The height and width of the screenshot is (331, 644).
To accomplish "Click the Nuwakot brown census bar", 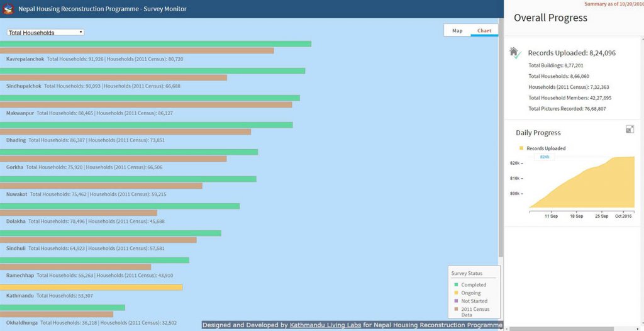I will point(101,186).
